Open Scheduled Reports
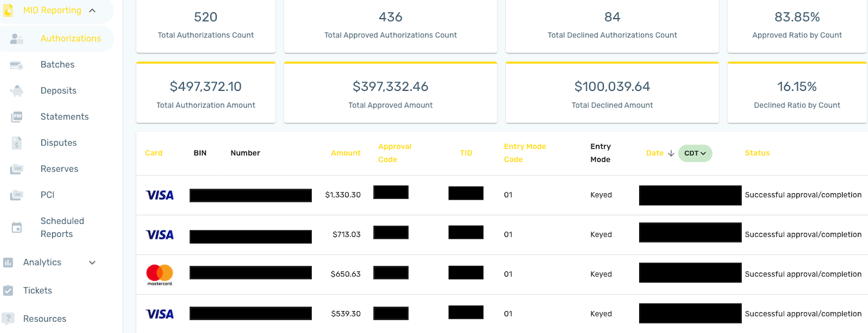The width and height of the screenshot is (868, 333). [x=62, y=228]
